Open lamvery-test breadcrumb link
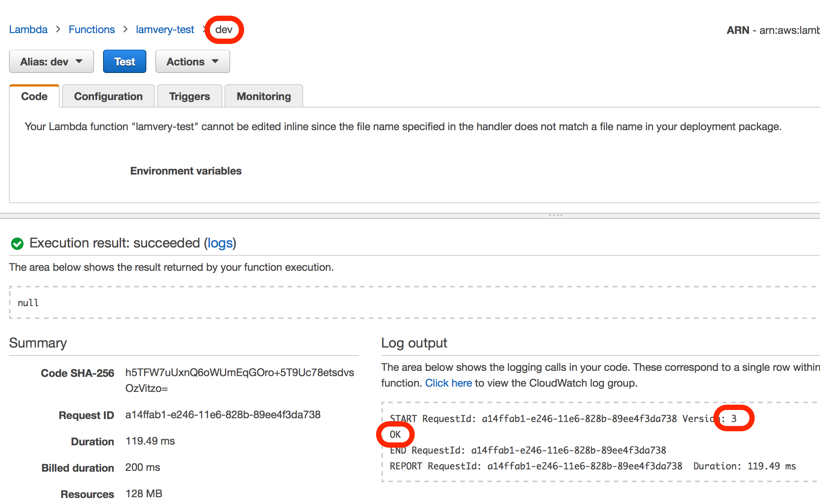This screenshot has height=504, width=820. (165, 29)
